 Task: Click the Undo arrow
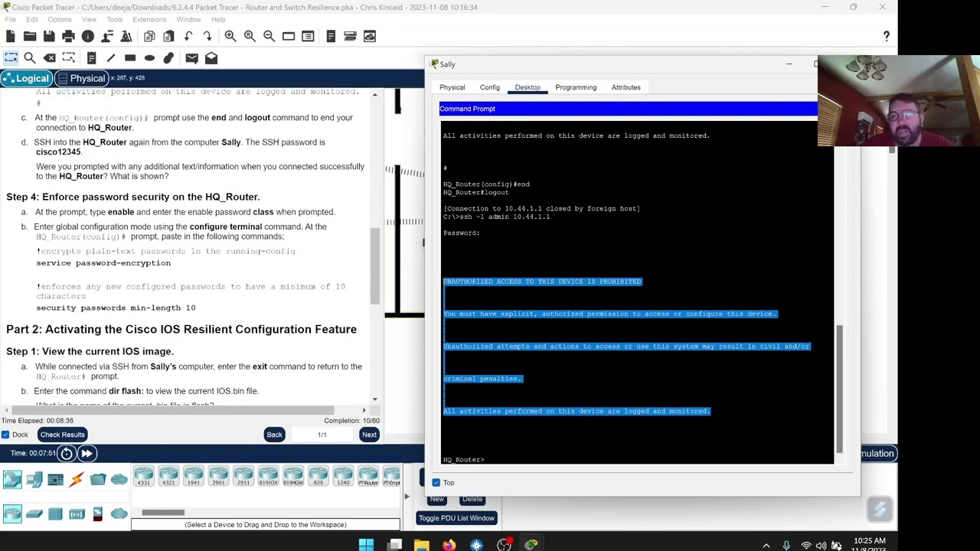(188, 36)
